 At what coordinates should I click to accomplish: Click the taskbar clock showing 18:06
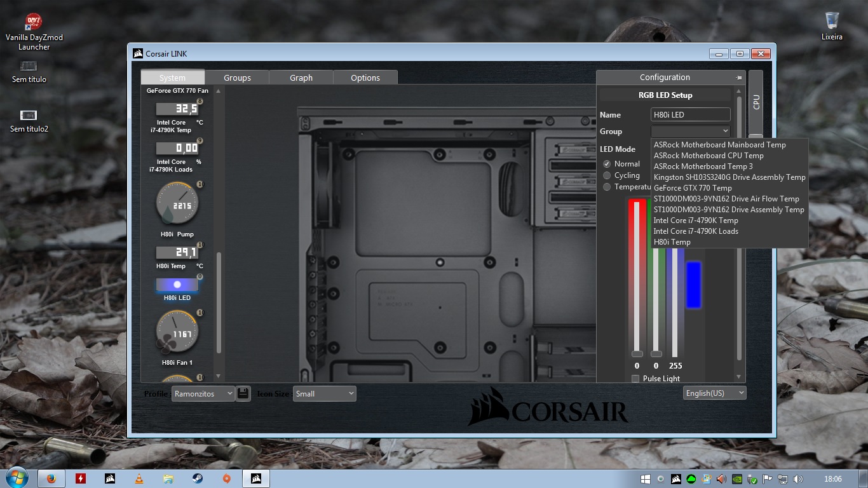pyautogui.click(x=832, y=479)
